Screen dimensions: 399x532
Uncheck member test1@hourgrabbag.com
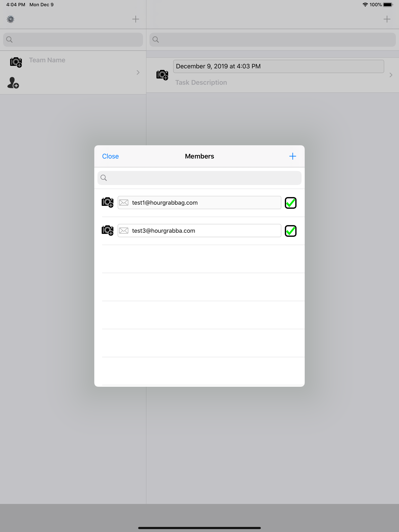click(291, 203)
